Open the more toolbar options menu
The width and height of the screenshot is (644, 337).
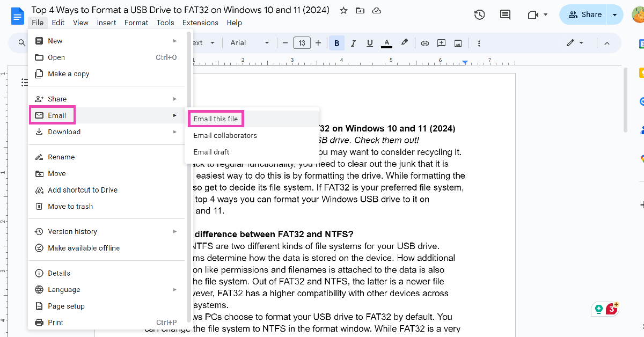479,43
